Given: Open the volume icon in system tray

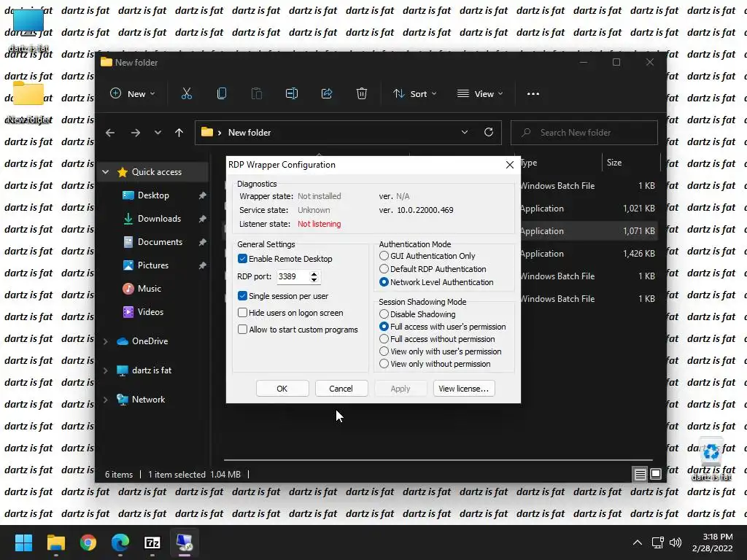Looking at the screenshot, I should [675, 542].
